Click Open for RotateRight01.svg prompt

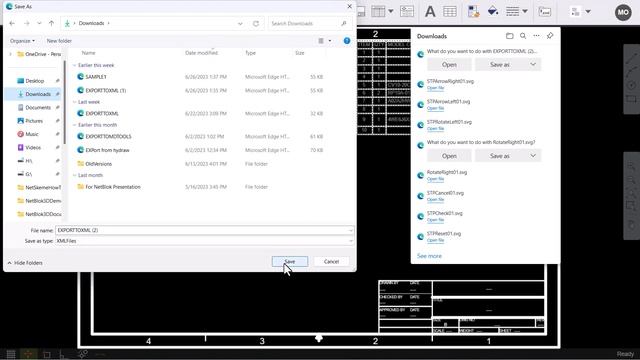449,156
